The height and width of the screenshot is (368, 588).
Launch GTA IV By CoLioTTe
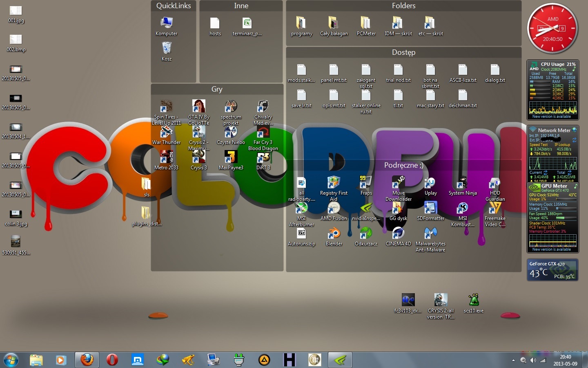[x=199, y=113]
